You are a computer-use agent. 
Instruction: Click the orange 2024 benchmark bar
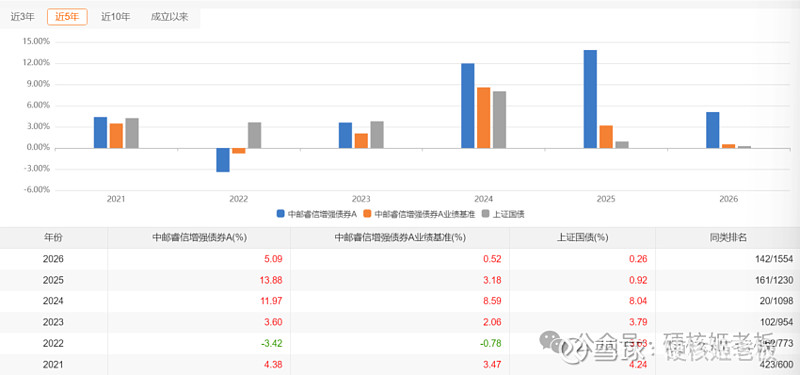pyautogui.click(x=484, y=118)
